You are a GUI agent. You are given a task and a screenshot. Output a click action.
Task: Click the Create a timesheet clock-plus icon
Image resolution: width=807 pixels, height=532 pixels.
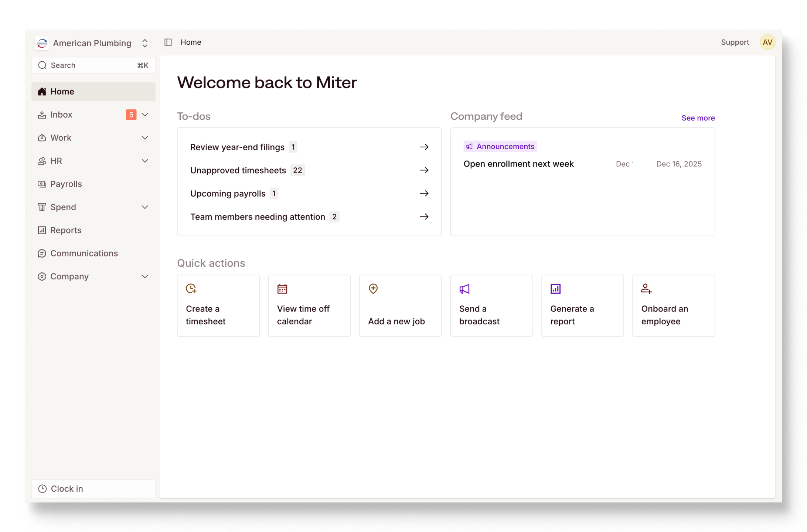tap(191, 289)
